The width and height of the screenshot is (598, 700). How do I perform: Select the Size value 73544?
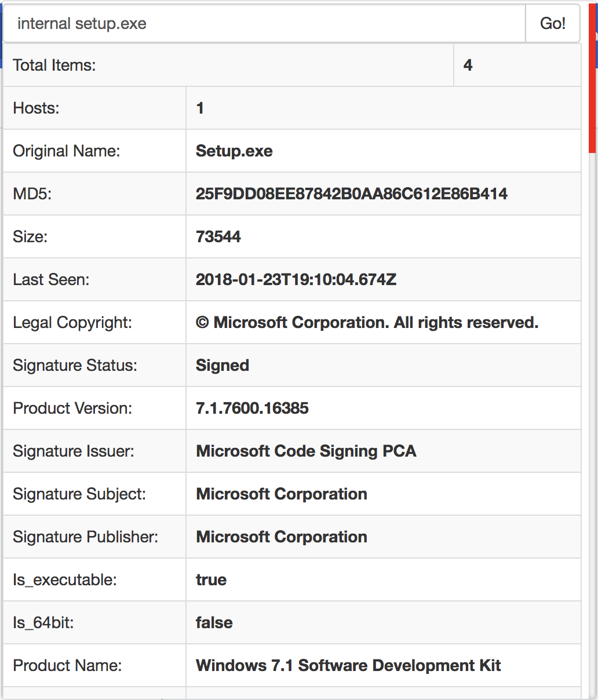coord(218,236)
